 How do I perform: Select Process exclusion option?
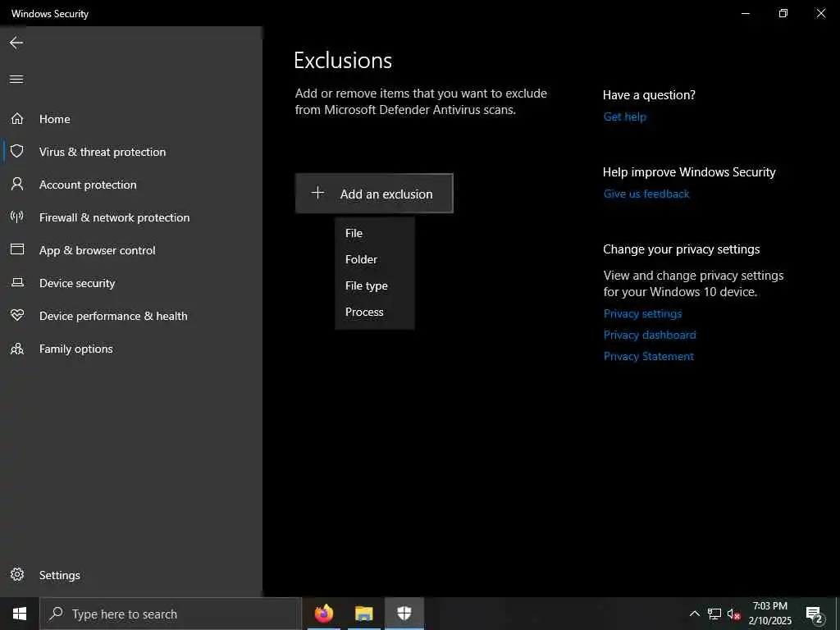(374, 312)
